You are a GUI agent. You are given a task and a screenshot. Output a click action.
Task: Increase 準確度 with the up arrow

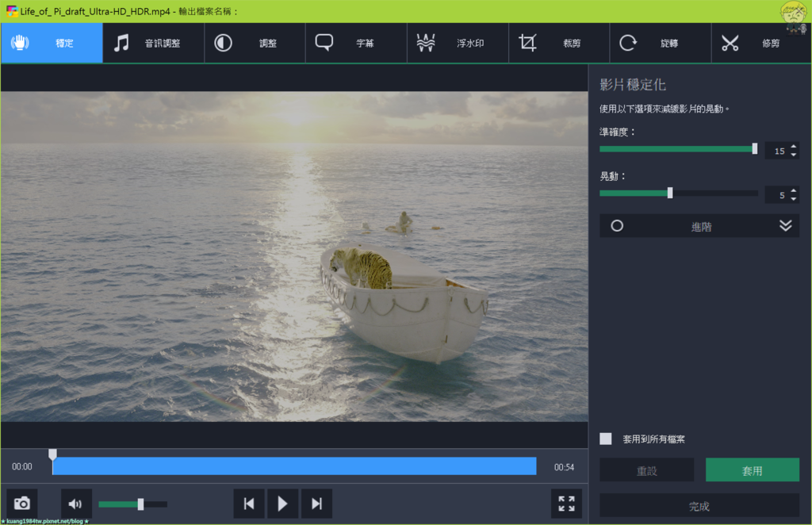pyautogui.click(x=793, y=147)
